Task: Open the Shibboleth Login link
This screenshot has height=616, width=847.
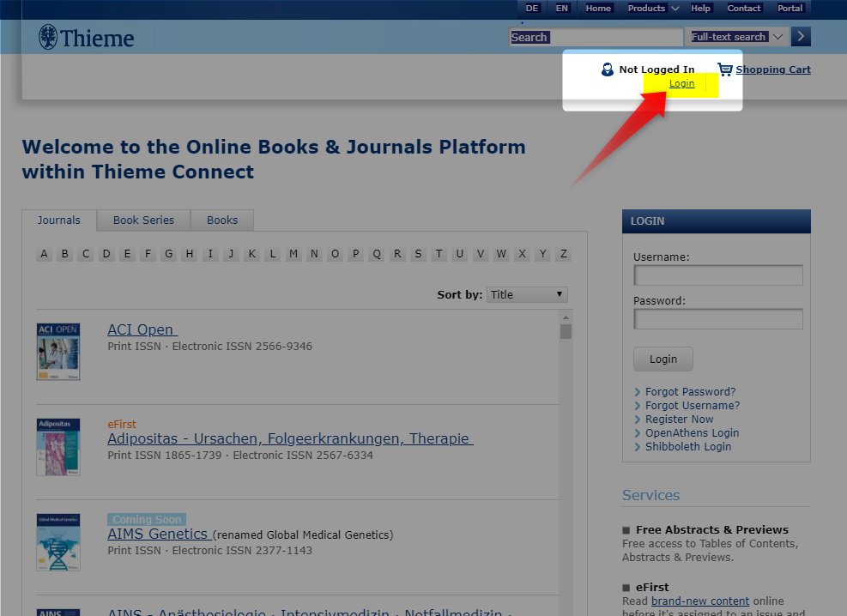Action: (688, 446)
